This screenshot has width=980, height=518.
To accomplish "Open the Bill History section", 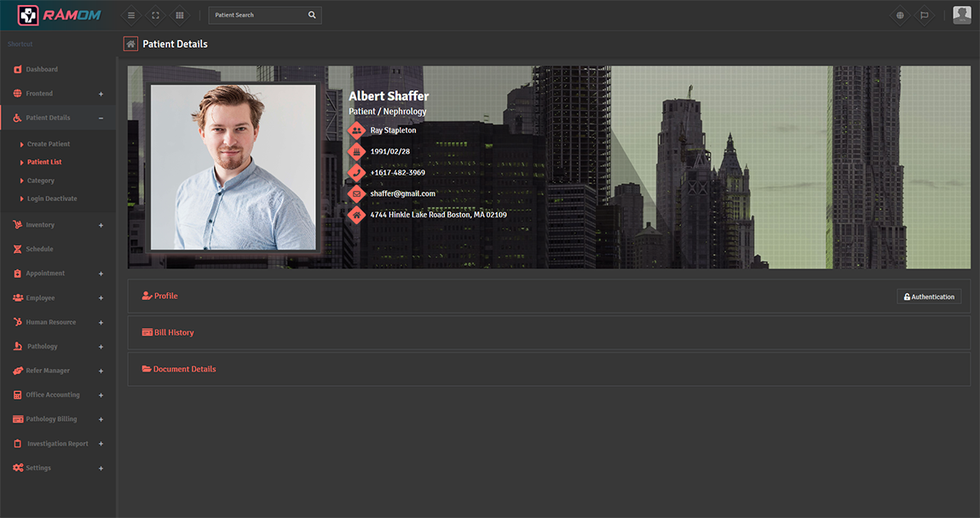I will 174,333.
